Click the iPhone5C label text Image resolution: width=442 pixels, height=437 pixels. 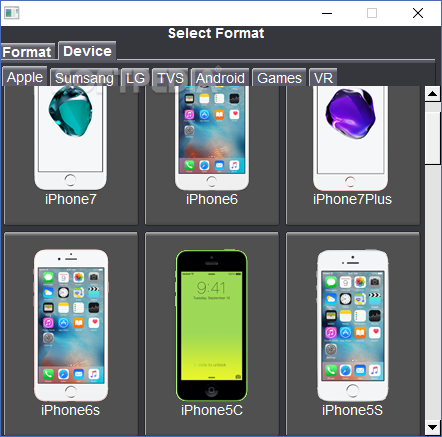tap(212, 410)
